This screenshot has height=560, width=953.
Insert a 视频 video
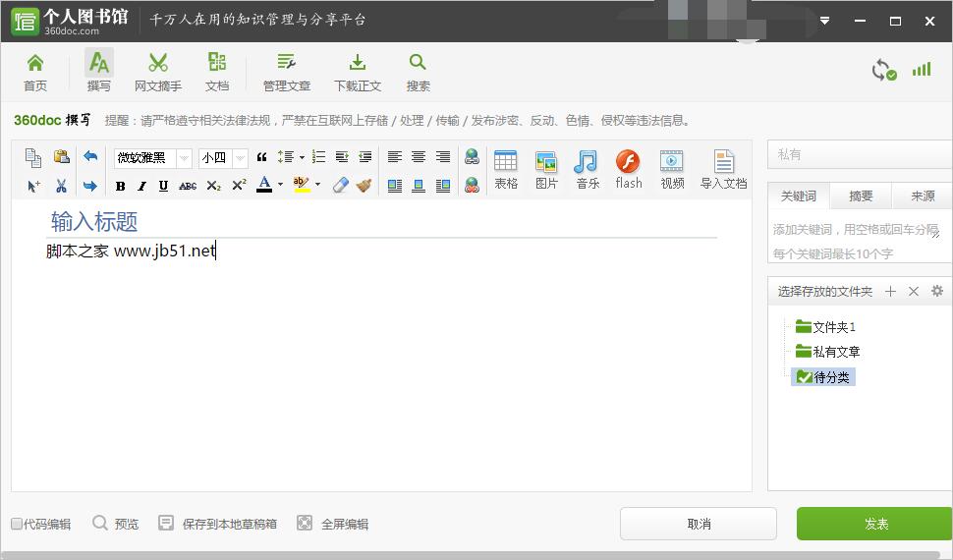(672, 170)
